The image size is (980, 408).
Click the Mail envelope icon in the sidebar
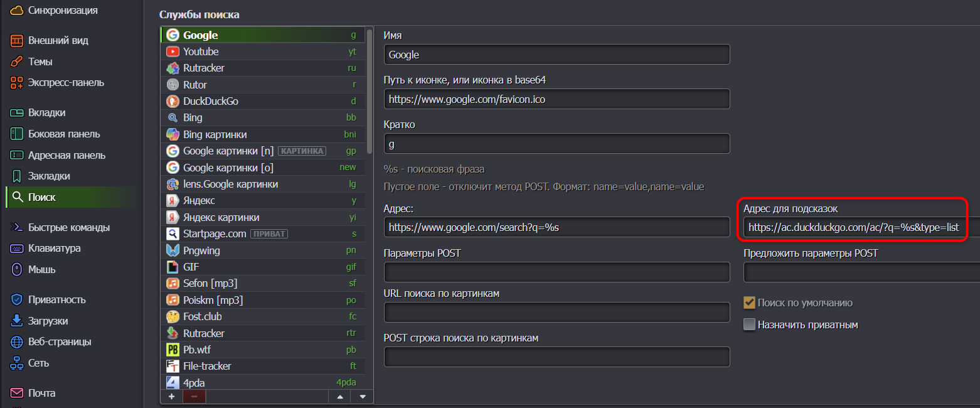17,393
